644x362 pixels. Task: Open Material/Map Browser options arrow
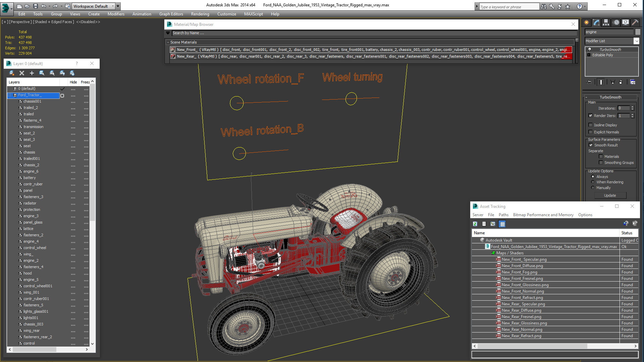click(x=168, y=33)
